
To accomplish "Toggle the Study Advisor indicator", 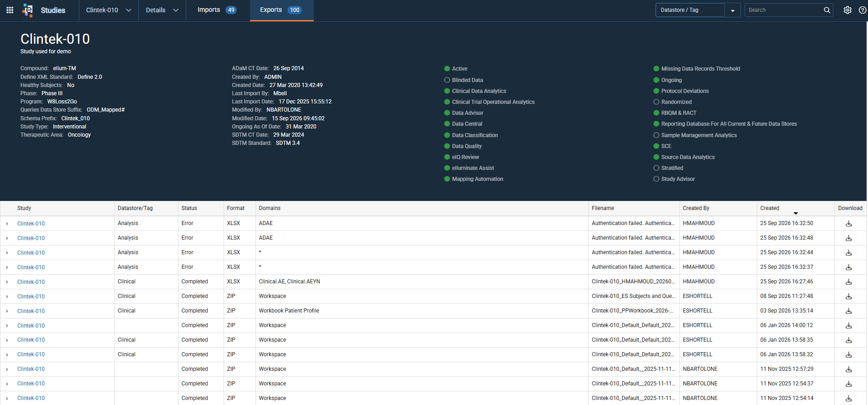I will (656, 179).
